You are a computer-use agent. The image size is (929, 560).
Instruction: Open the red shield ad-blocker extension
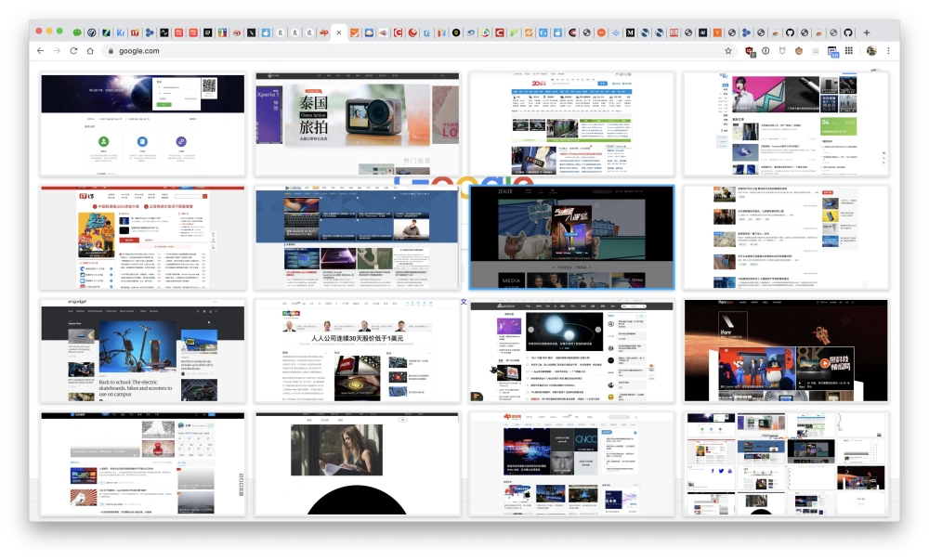pyautogui.click(x=750, y=51)
